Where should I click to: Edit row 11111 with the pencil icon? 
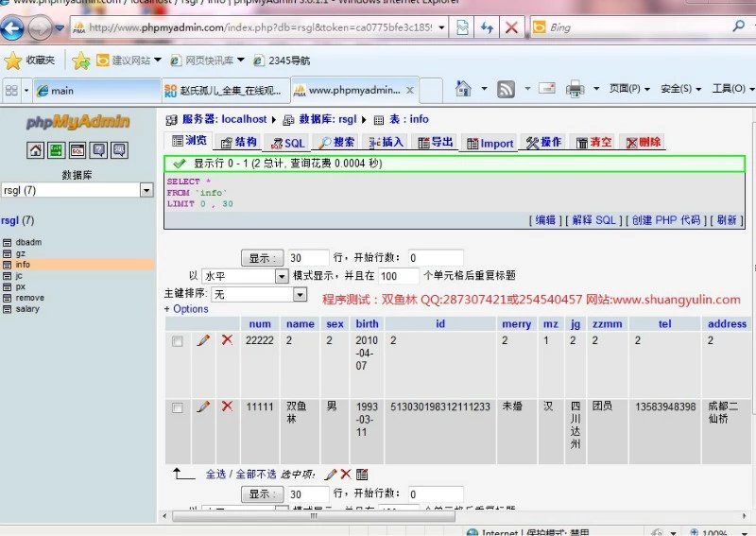[x=203, y=407]
